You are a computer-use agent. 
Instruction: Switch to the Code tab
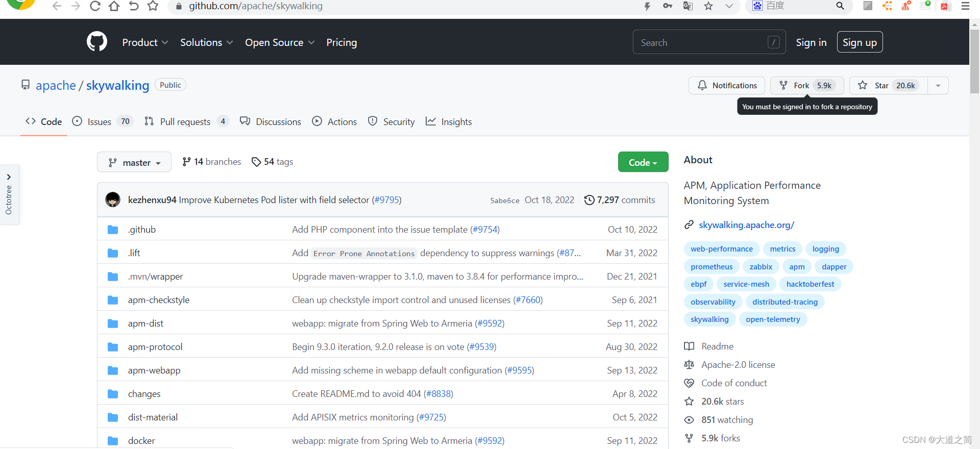44,121
